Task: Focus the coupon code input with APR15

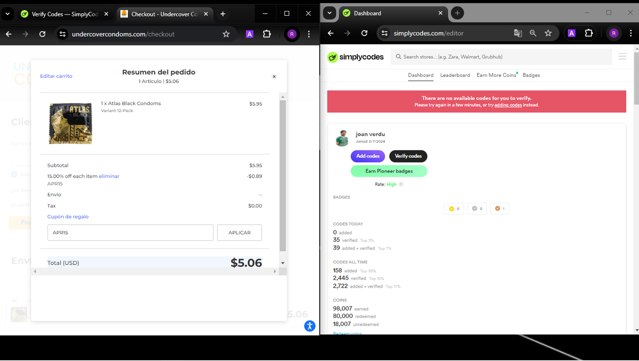Action: (x=130, y=233)
